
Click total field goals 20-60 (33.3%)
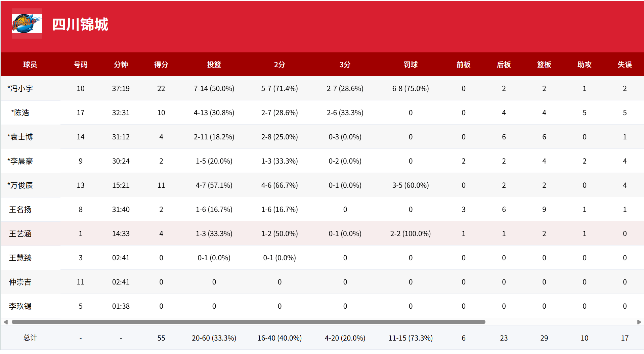coord(214,338)
